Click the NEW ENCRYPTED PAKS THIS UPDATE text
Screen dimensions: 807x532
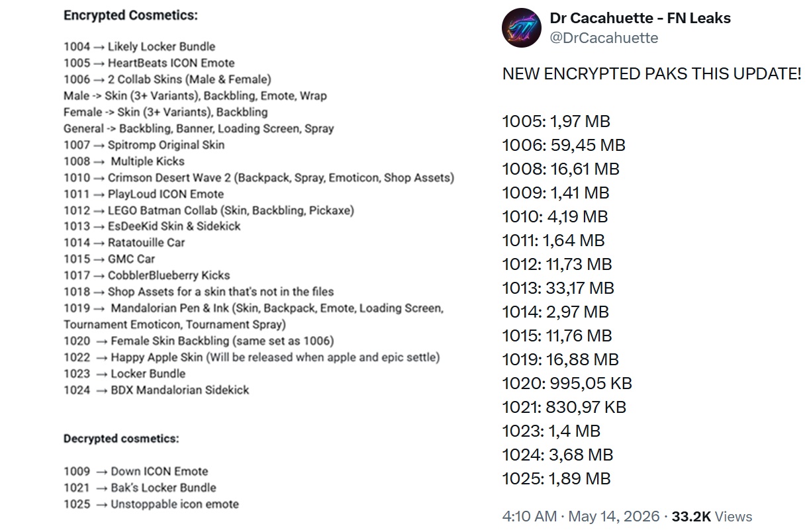pyautogui.click(x=652, y=73)
